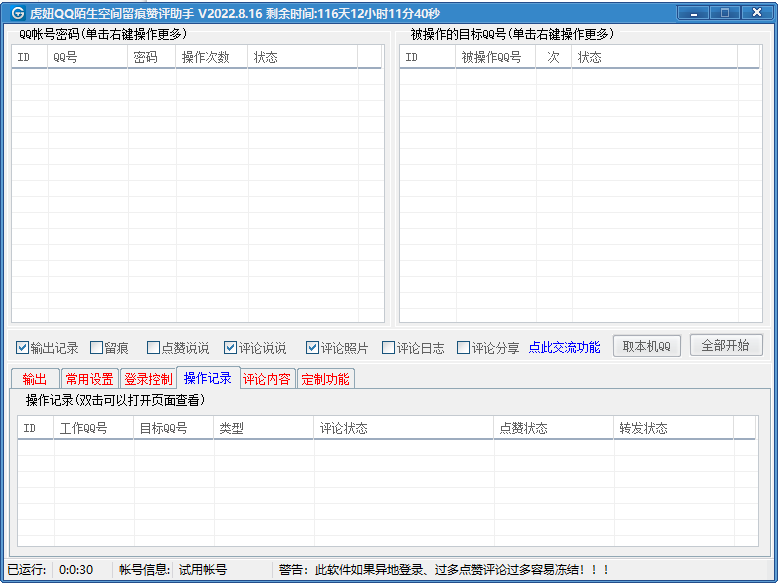Click the 点赞状态 column header
The image size is (778, 583).
pos(554,428)
